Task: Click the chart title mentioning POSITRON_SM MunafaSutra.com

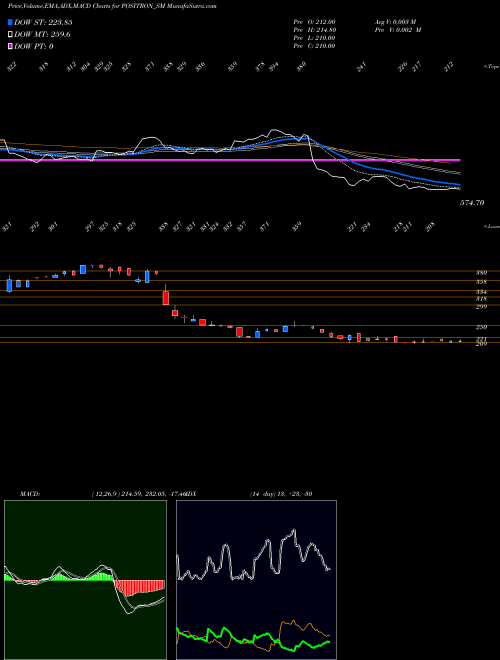Action: [112, 6]
